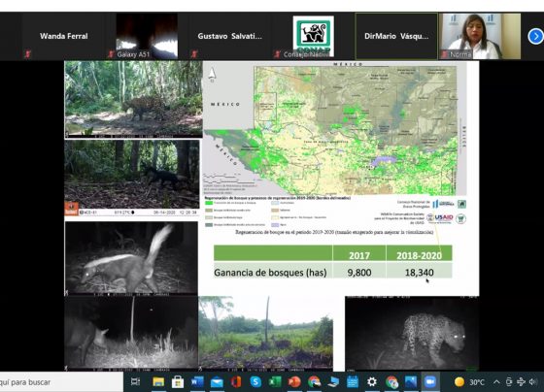The image size is (544, 392).
Task: Click Gustavo Salvati's muted microphone icon
Action: 194,54
